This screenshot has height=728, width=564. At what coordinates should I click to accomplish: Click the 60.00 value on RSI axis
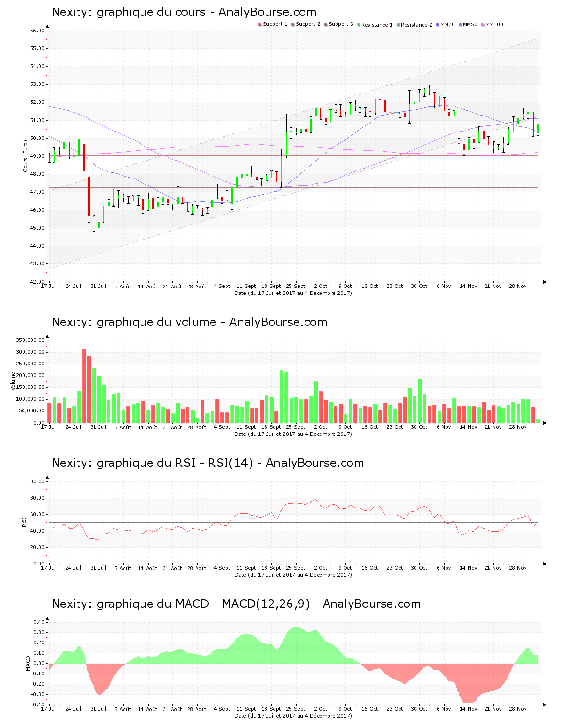pyautogui.click(x=37, y=514)
